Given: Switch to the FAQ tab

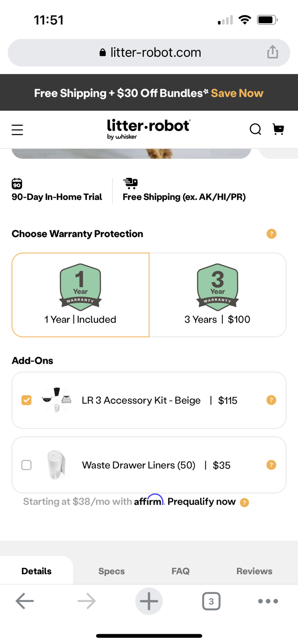Looking at the screenshot, I should pyautogui.click(x=180, y=571).
